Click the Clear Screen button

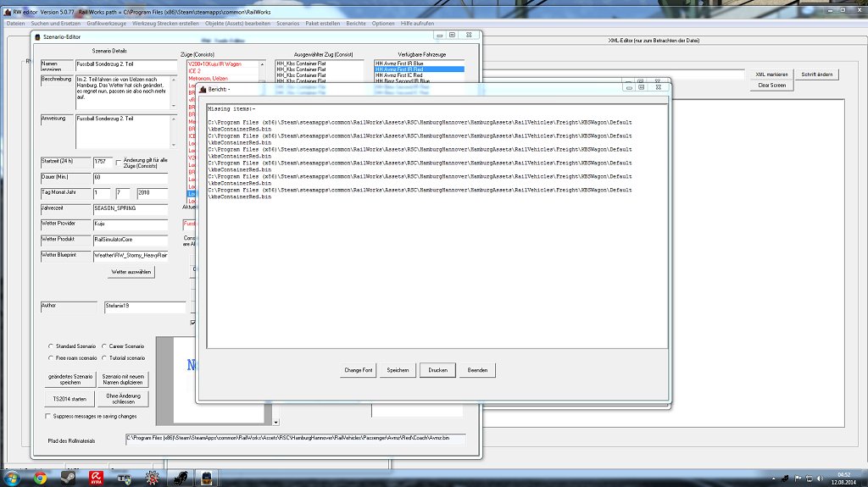(771, 86)
